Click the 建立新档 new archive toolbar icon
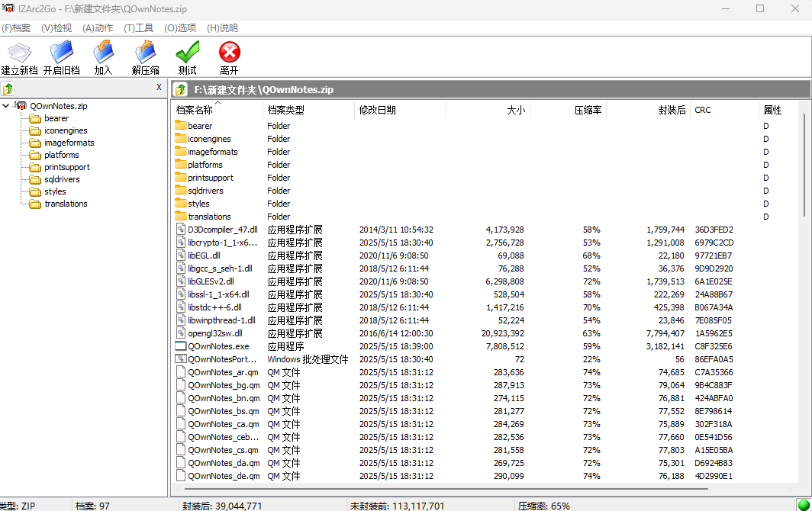Image resolution: width=812 pixels, height=511 pixels. [x=20, y=53]
